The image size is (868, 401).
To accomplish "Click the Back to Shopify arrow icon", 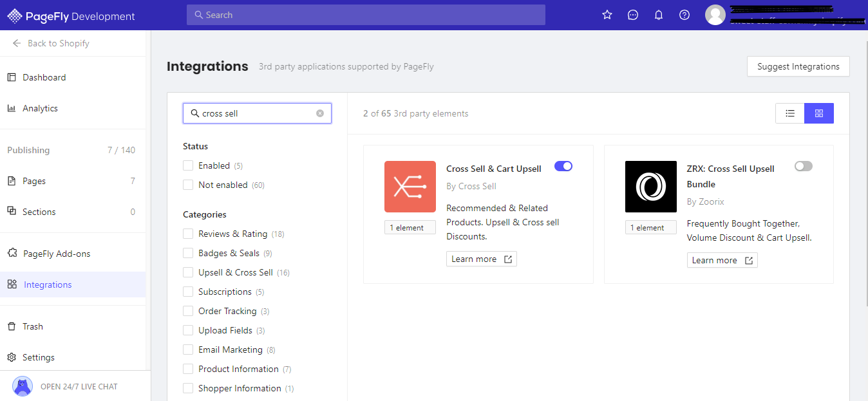I will pyautogui.click(x=17, y=43).
